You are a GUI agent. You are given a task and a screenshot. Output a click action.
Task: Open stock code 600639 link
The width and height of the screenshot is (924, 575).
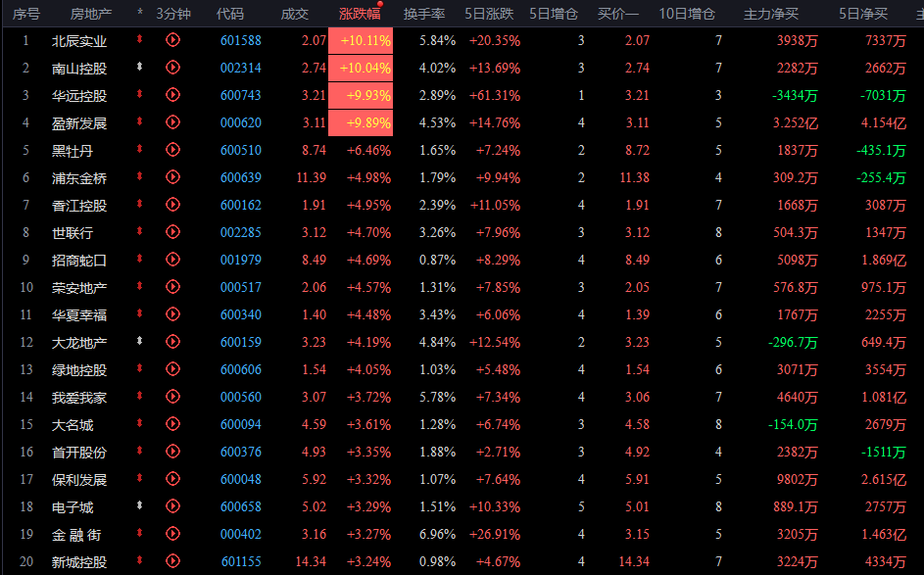(x=241, y=177)
